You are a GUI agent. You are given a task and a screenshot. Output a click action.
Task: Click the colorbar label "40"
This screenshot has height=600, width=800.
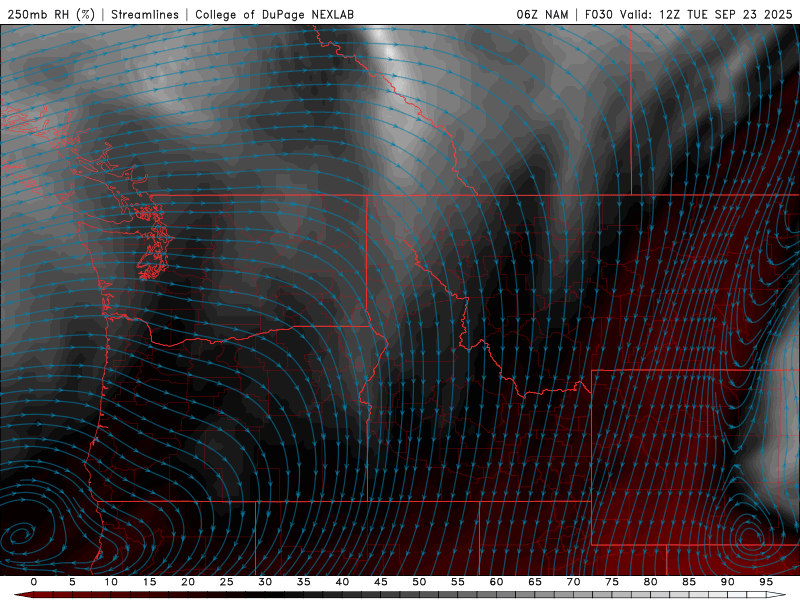[342, 582]
